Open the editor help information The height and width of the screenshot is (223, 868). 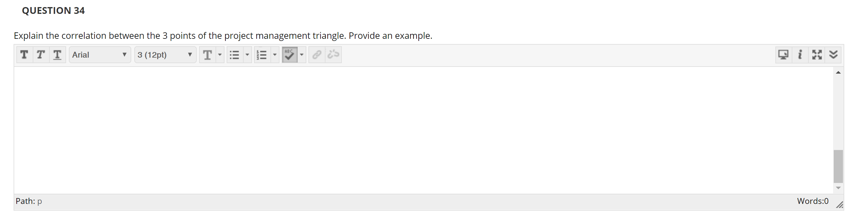(x=800, y=54)
